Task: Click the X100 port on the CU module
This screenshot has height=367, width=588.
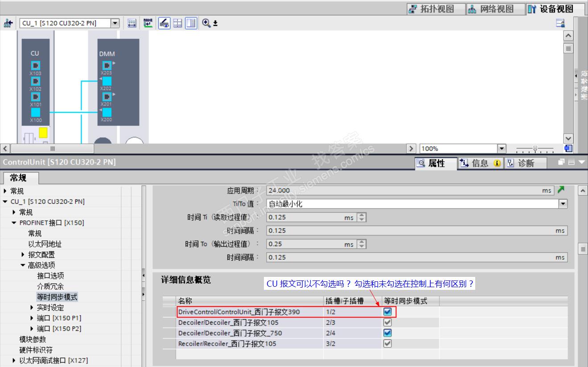Action: [35, 112]
